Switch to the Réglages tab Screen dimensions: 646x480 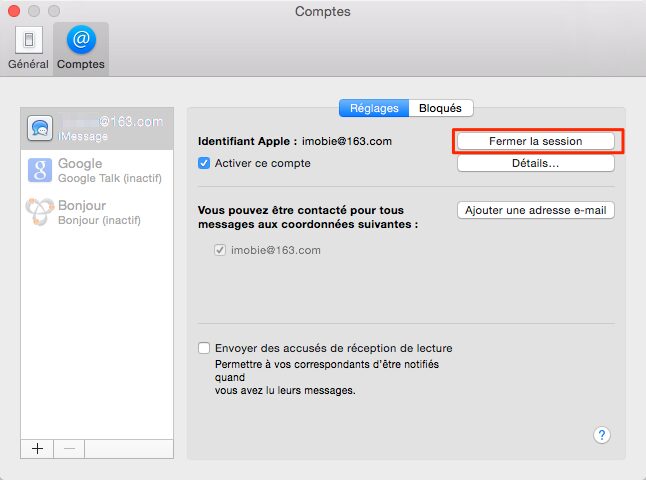click(x=374, y=108)
